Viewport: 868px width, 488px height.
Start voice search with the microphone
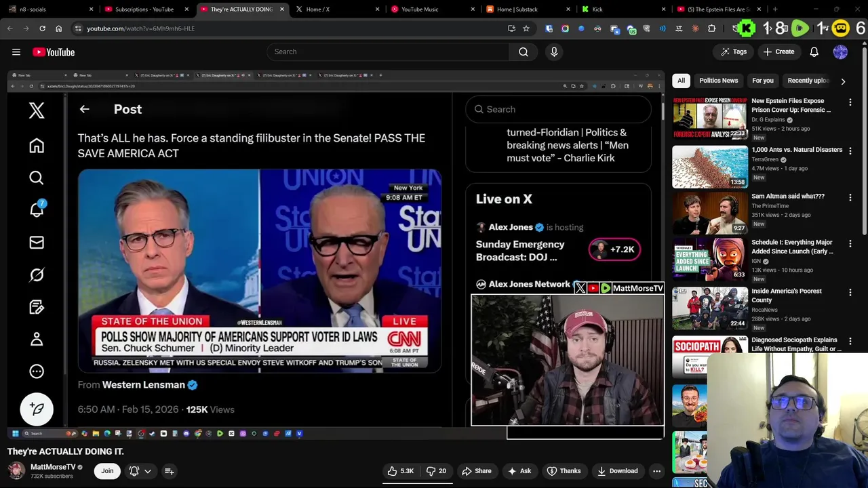click(x=554, y=52)
